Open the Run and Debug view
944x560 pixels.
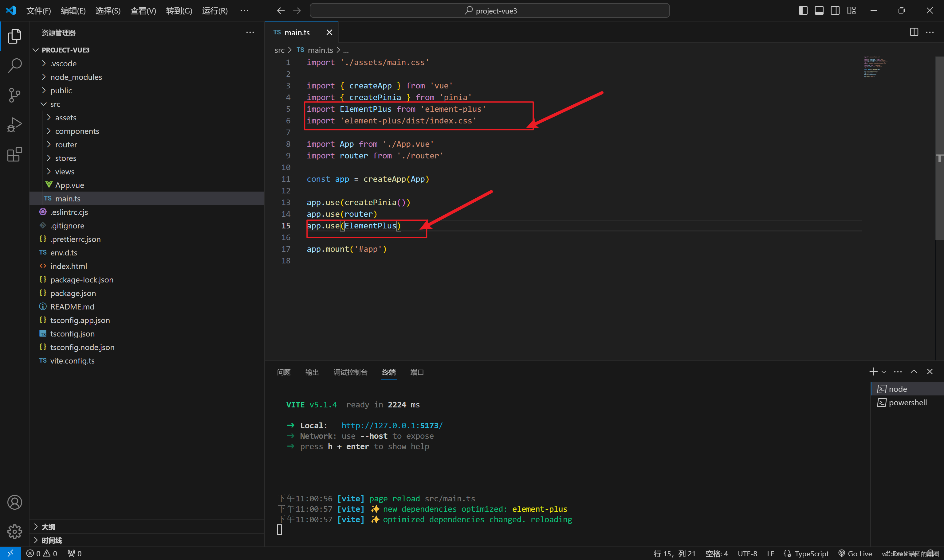(14, 125)
